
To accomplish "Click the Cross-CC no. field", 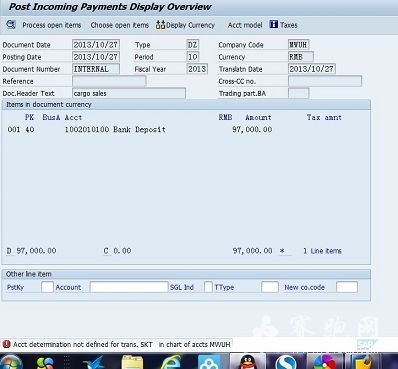I will (x=325, y=81).
